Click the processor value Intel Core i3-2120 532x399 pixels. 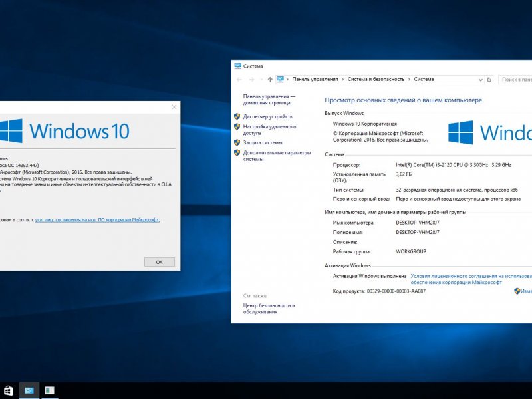tap(454, 165)
